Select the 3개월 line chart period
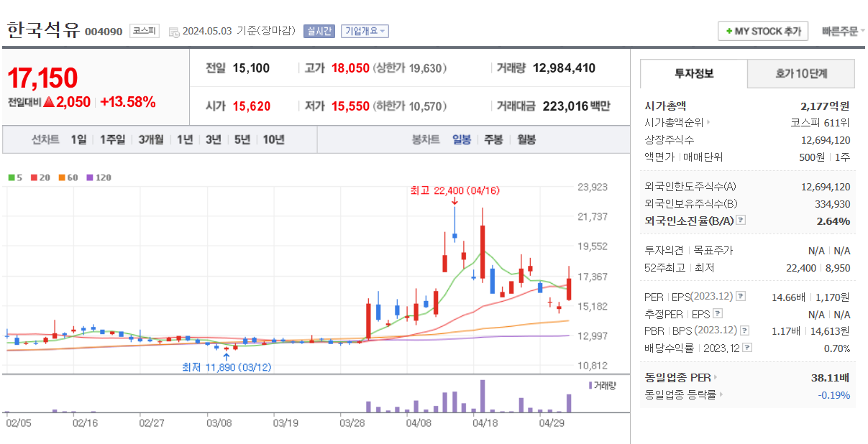The width and height of the screenshot is (868, 444). click(151, 139)
